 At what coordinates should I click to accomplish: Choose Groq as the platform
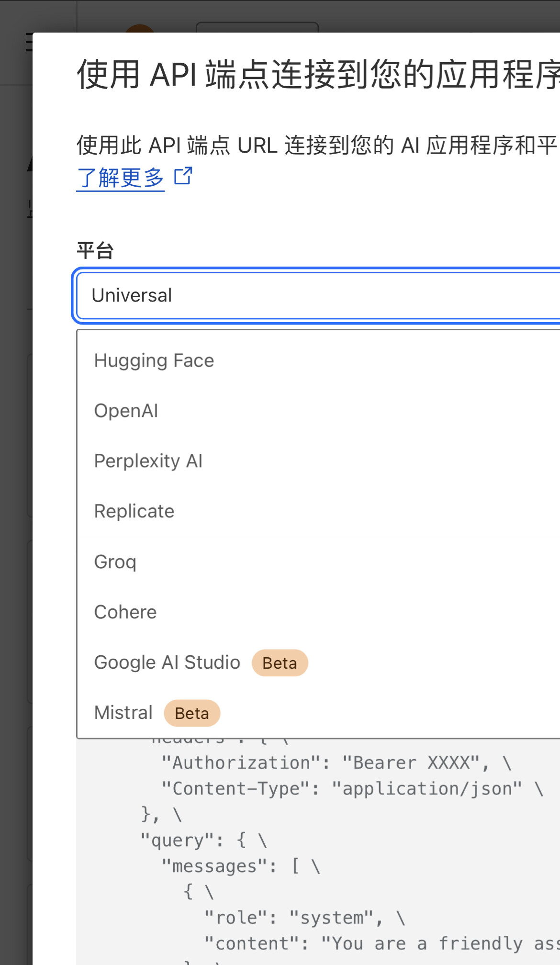tap(318, 561)
